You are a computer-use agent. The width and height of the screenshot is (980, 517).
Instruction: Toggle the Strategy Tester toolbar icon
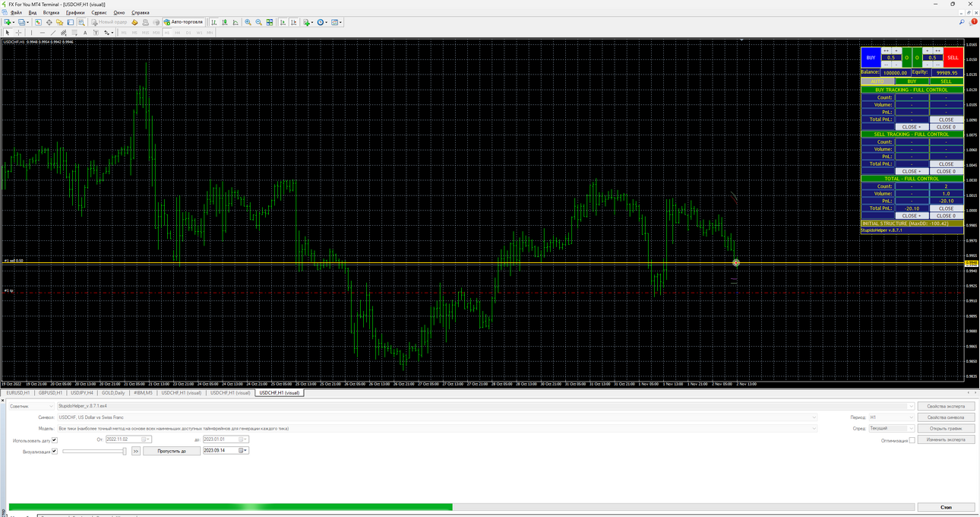81,22
